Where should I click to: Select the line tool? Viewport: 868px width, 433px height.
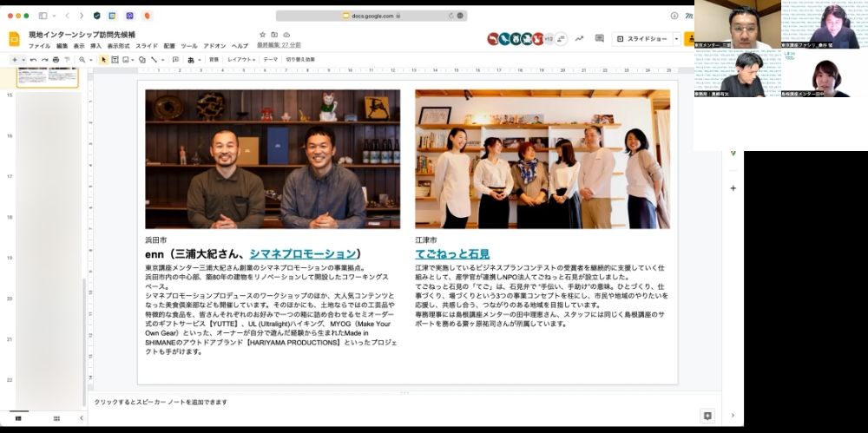[154, 60]
